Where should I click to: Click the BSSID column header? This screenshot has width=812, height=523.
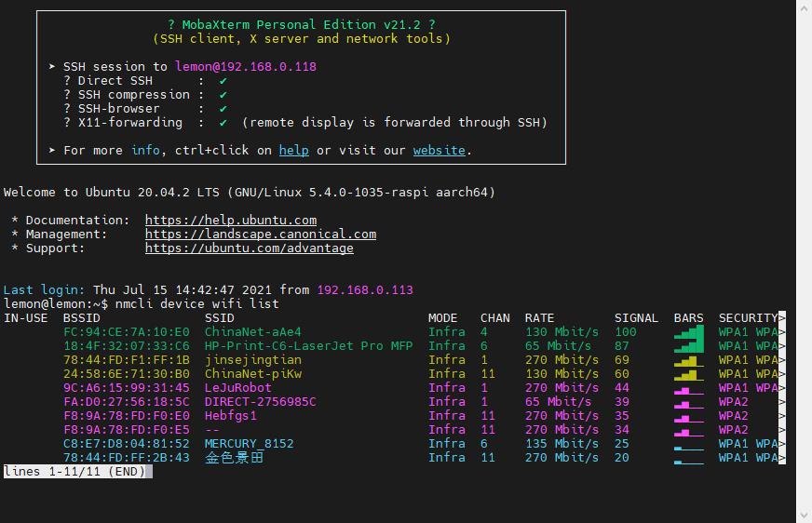point(82,317)
